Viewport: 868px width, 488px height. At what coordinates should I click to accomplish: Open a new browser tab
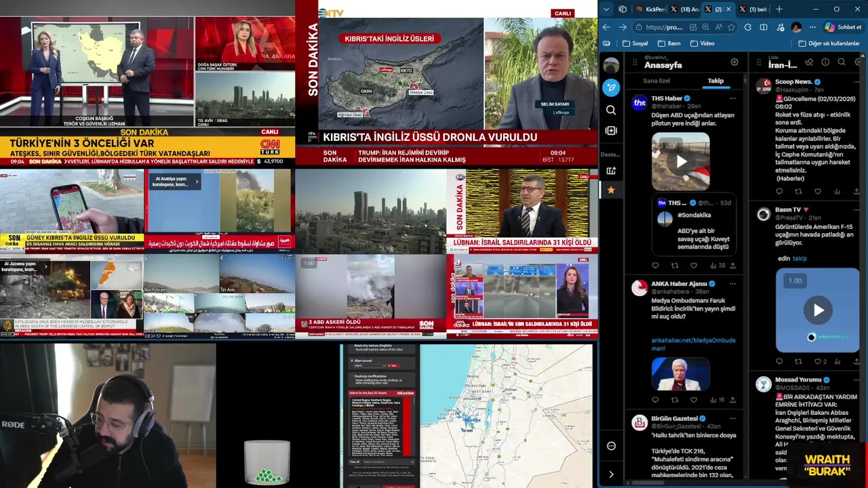pos(779,9)
